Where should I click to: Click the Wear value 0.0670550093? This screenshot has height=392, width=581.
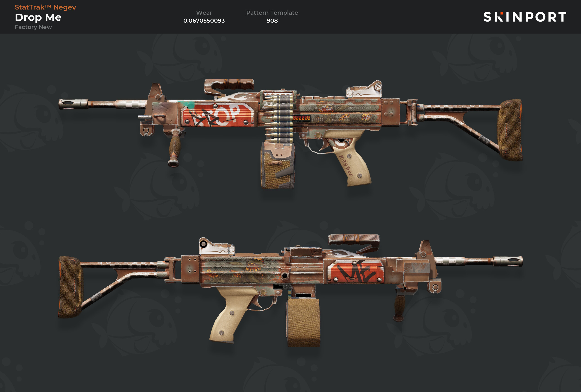coord(204,21)
